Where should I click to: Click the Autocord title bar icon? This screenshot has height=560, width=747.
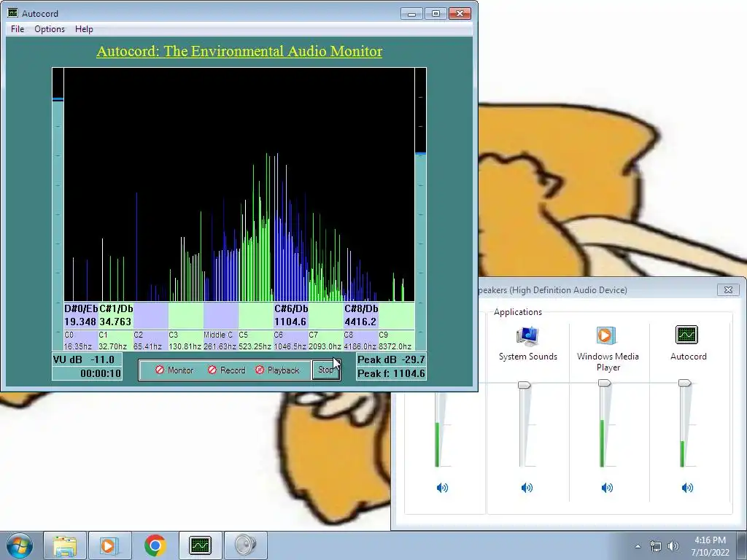tap(13, 13)
